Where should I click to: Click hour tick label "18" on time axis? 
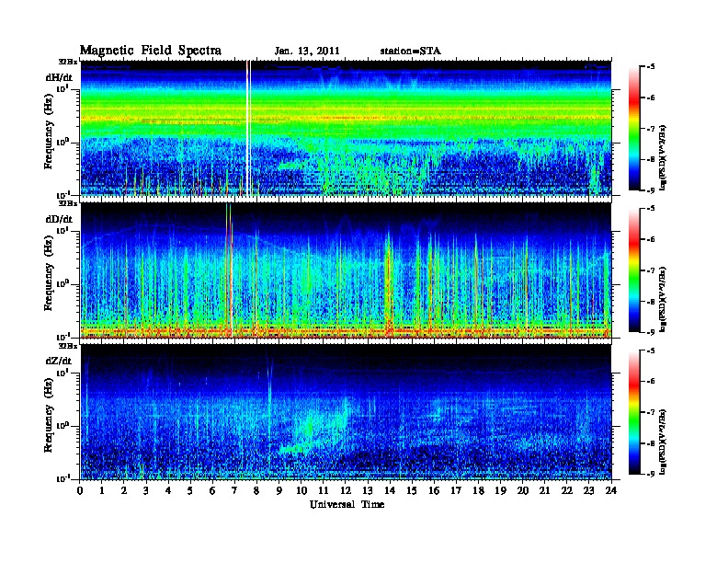click(x=479, y=491)
